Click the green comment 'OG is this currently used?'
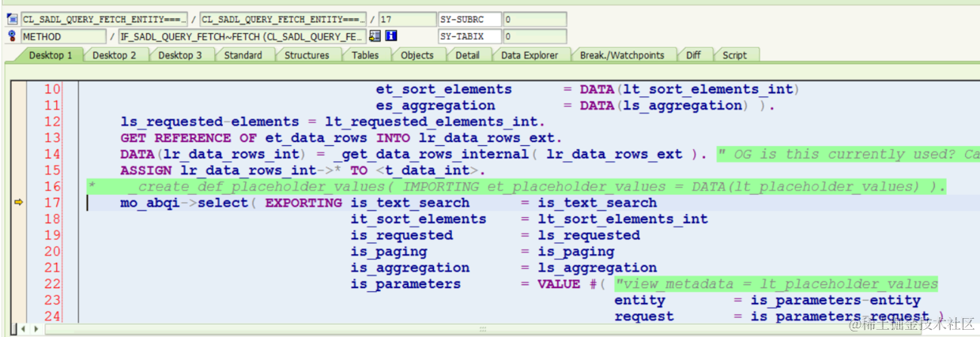Image resolution: width=980 pixels, height=337 pixels. pyautogui.click(x=848, y=154)
